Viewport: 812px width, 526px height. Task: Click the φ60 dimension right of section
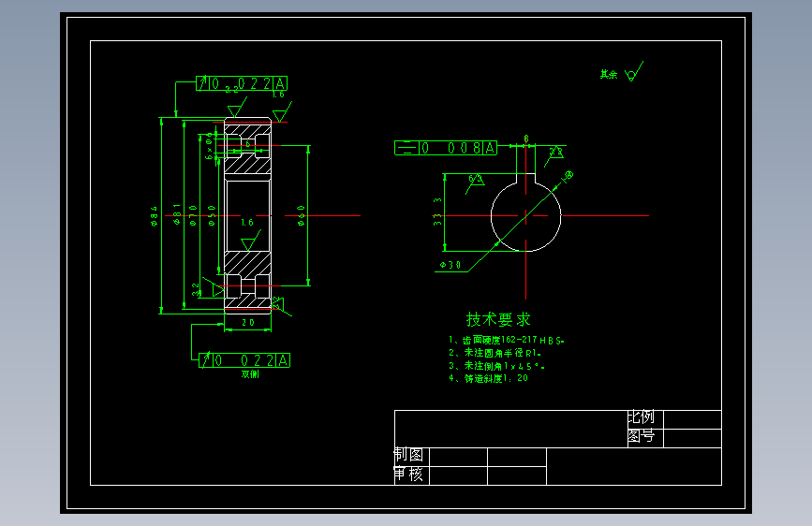coord(301,215)
